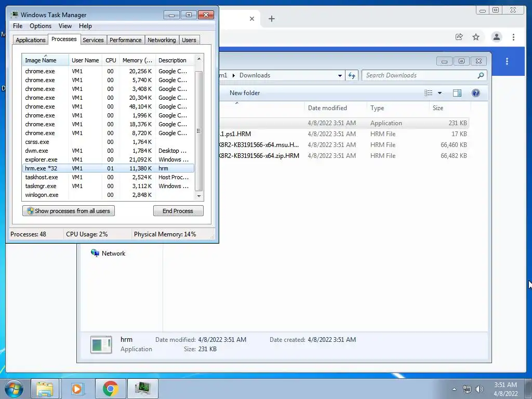Switch to the Users tab

tap(189, 40)
